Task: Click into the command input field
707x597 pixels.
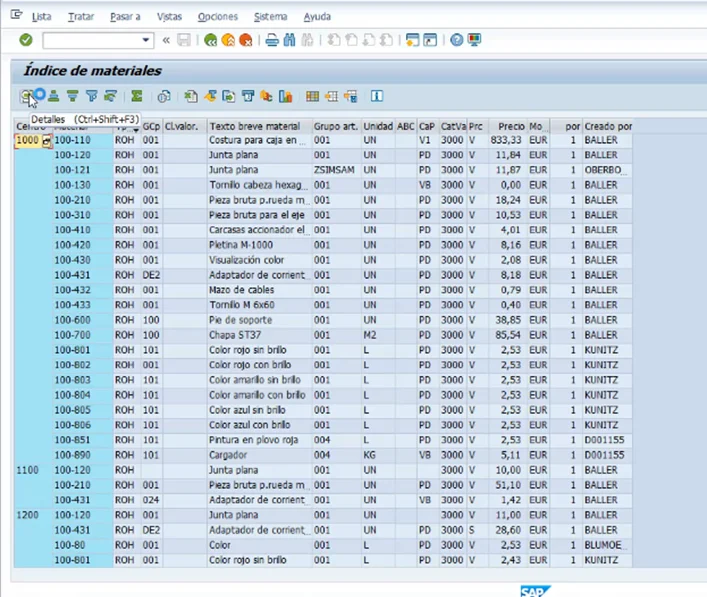Action: [x=92, y=40]
